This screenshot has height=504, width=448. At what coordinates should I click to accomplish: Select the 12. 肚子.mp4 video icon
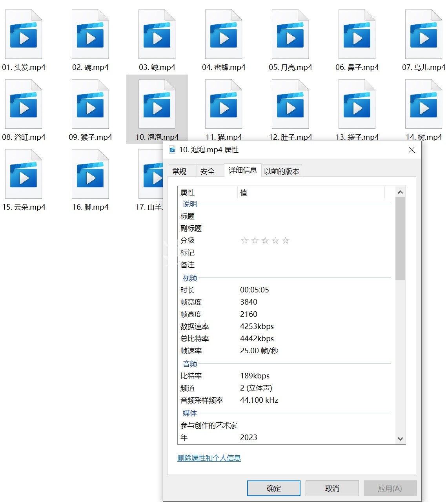(x=290, y=105)
